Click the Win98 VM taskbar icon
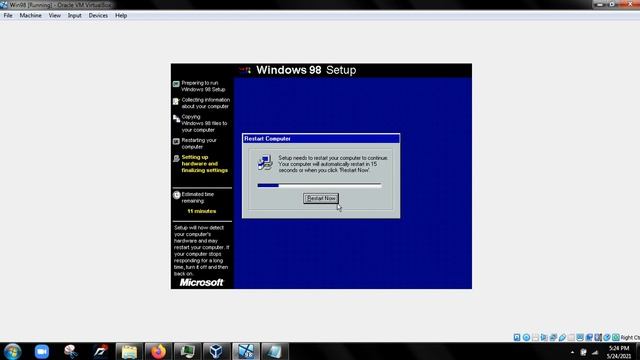The width and height of the screenshot is (640, 360). (x=246, y=351)
